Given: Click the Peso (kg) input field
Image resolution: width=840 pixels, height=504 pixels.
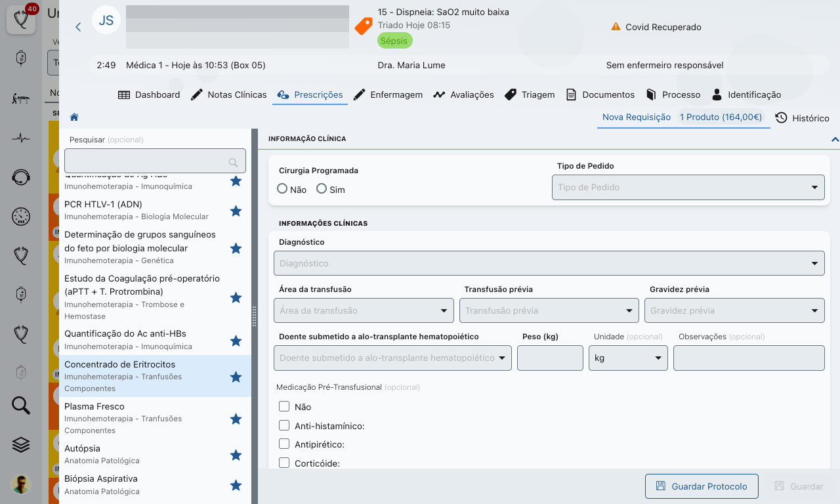Looking at the screenshot, I should (x=550, y=358).
